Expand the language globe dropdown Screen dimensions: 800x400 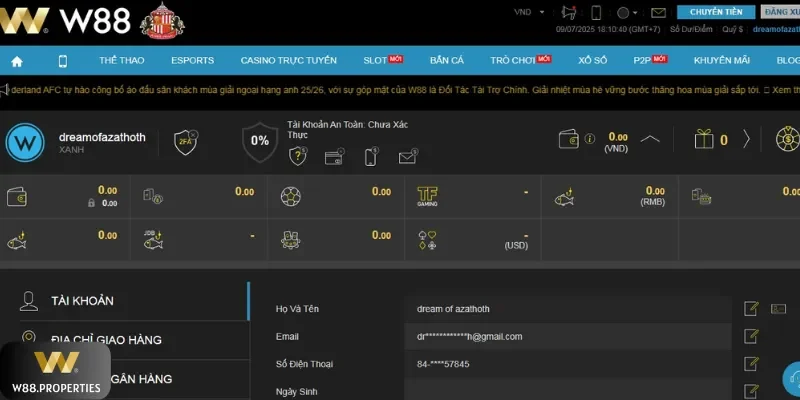[628, 12]
